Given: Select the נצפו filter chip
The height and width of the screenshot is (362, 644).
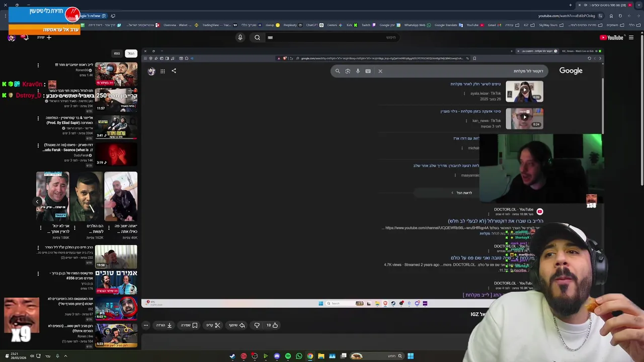Looking at the screenshot, I should [x=117, y=53].
